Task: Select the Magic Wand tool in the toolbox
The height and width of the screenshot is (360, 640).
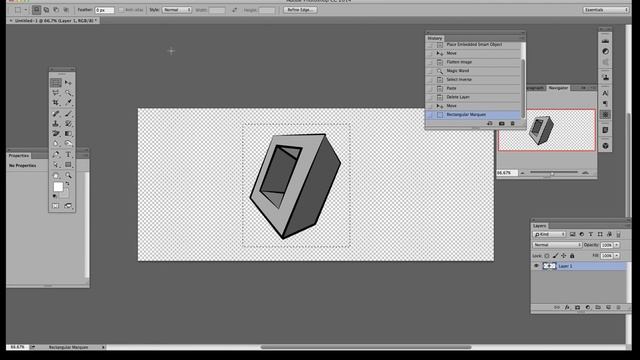Action: coord(68,93)
